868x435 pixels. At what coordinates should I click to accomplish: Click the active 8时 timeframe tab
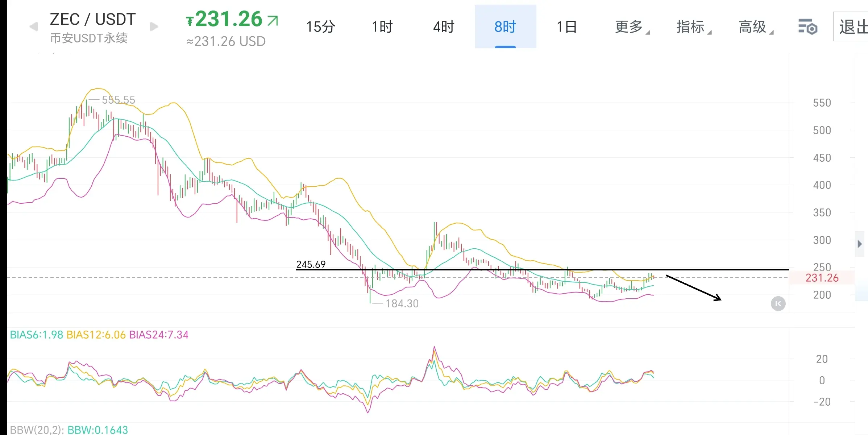(505, 27)
